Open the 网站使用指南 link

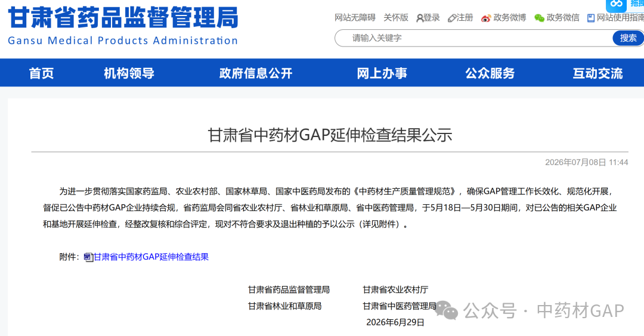click(x=620, y=18)
